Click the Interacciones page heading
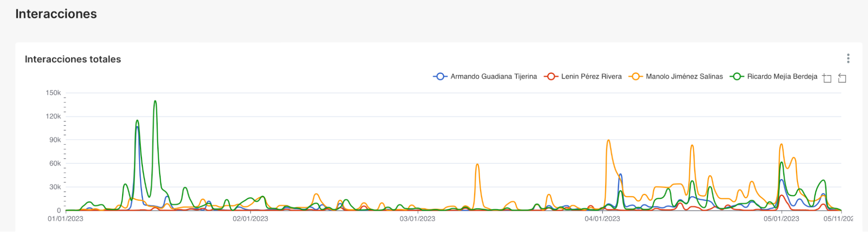This screenshot has width=868, height=232. pyautogui.click(x=56, y=14)
